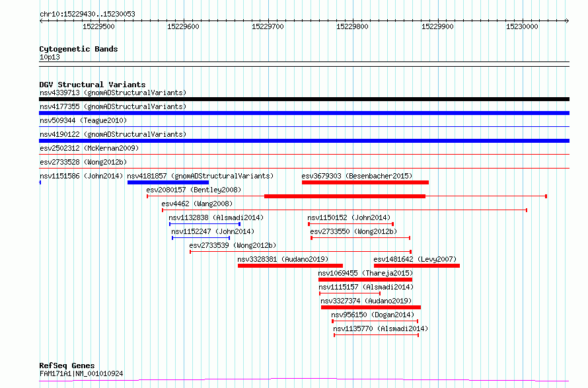Click the red bar under esv1481642
The height and width of the screenshot is (388, 588).
(417, 266)
